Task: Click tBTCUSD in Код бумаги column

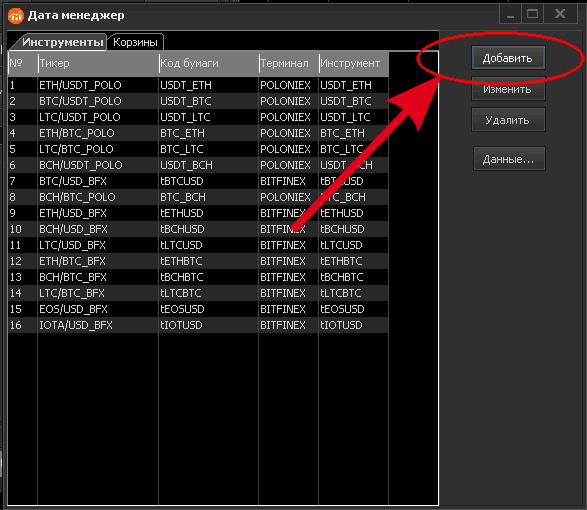Action: [182, 181]
